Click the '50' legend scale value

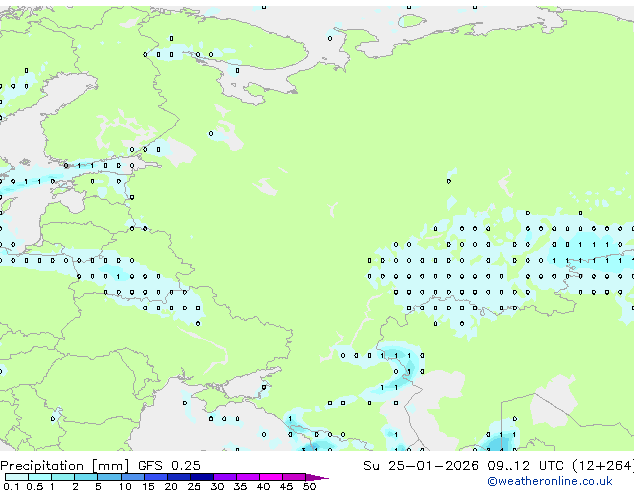coord(309,486)
